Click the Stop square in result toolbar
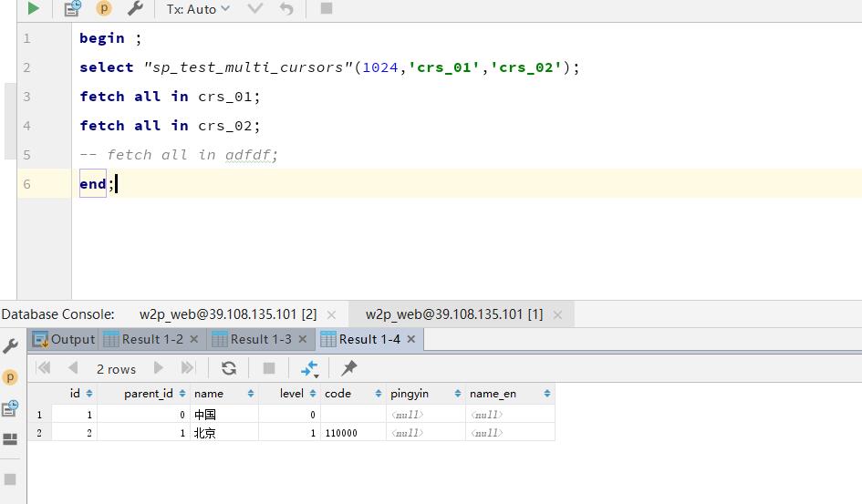This screenshot has height=504, width=862. pyautogui.click(x=269, y=368)
